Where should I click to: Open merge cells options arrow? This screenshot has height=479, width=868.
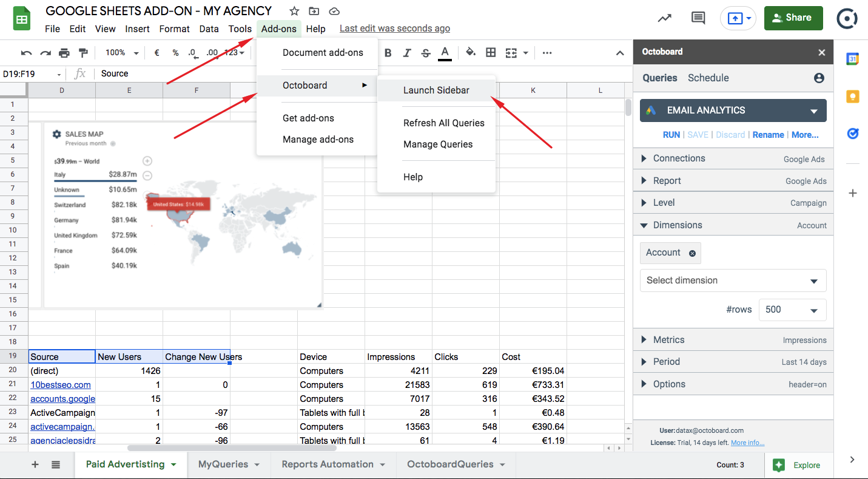525,53
